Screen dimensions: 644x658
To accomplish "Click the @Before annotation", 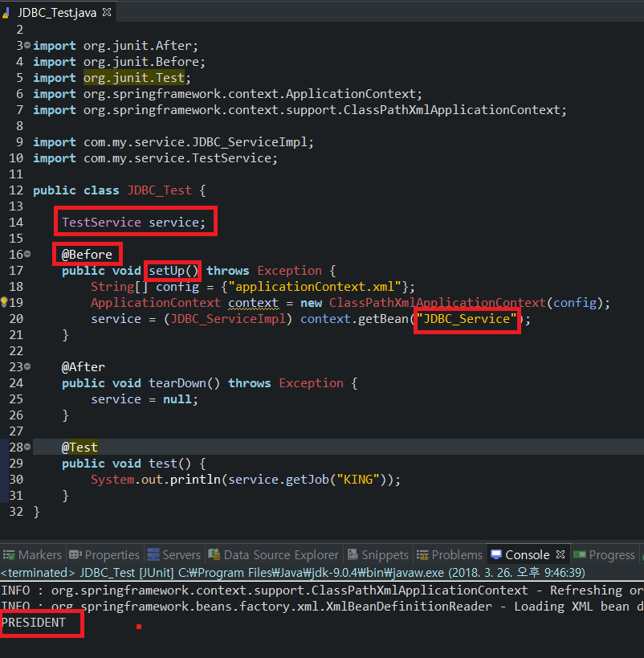I will point(87,255).
